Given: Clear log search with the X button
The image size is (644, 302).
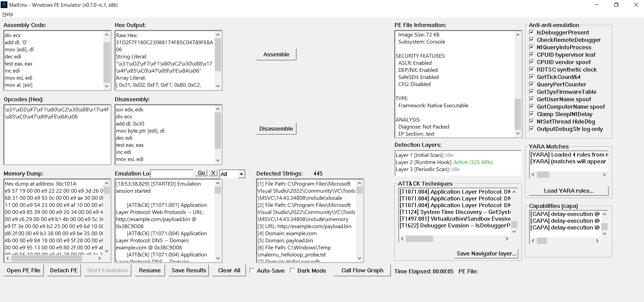Looking at the screenshot, I should (213, 173).
